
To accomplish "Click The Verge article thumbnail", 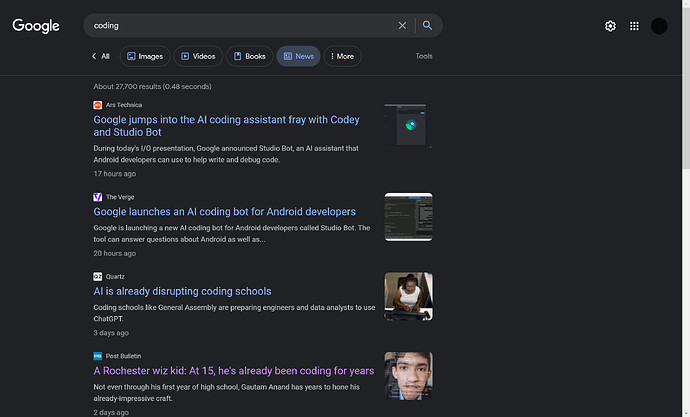I will pyautogui.click(x=408, y=217).
